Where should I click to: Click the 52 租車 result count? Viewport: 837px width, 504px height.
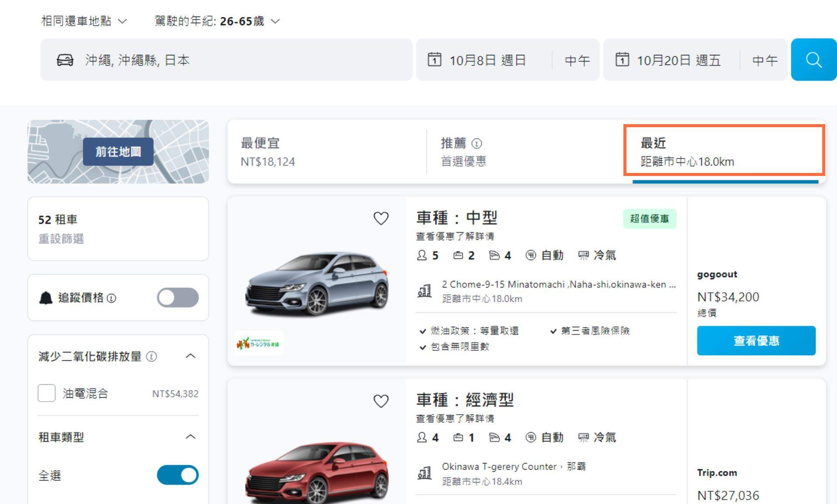58,220
